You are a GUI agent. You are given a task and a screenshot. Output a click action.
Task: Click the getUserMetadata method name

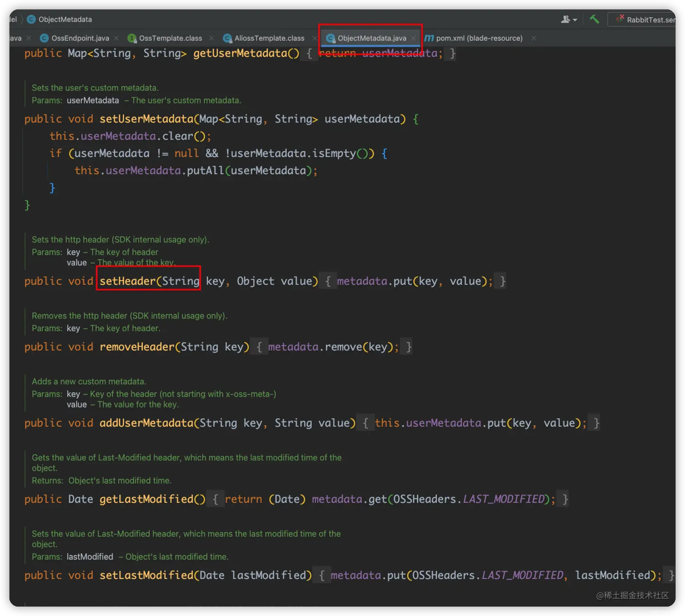[x=240, y=53]
